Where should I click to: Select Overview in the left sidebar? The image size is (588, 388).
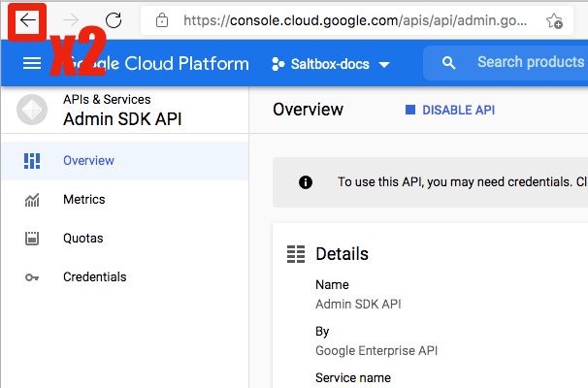[x=88, y=161]
